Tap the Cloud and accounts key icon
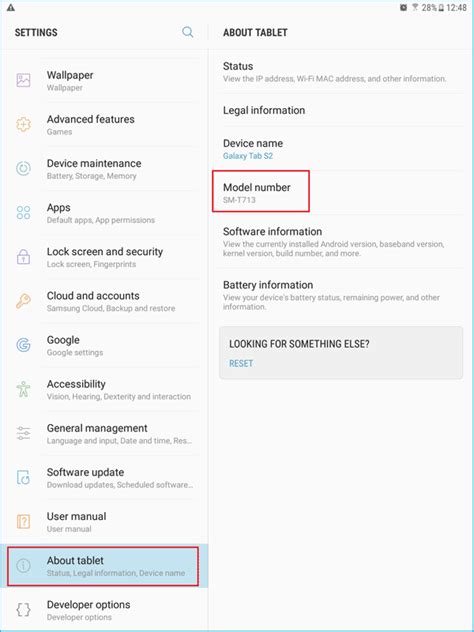The width and height of the screenshot is (474, 632). [x=23, y=301]
